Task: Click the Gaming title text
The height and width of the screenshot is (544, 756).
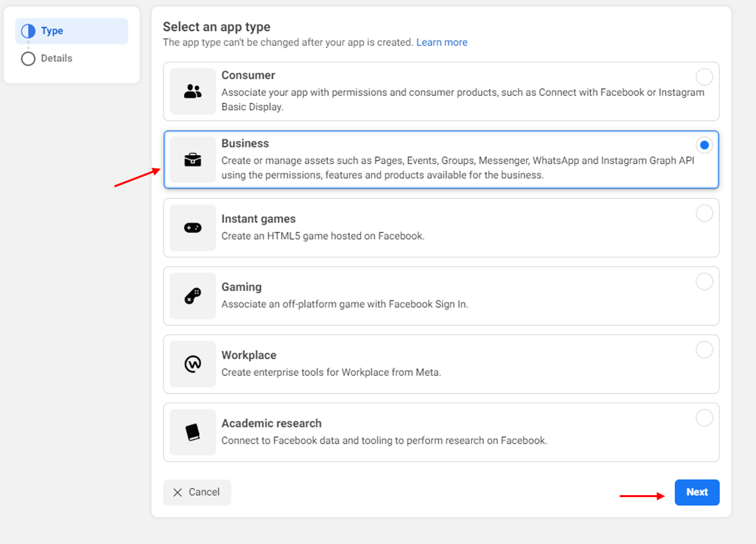Action: [241, 287]
